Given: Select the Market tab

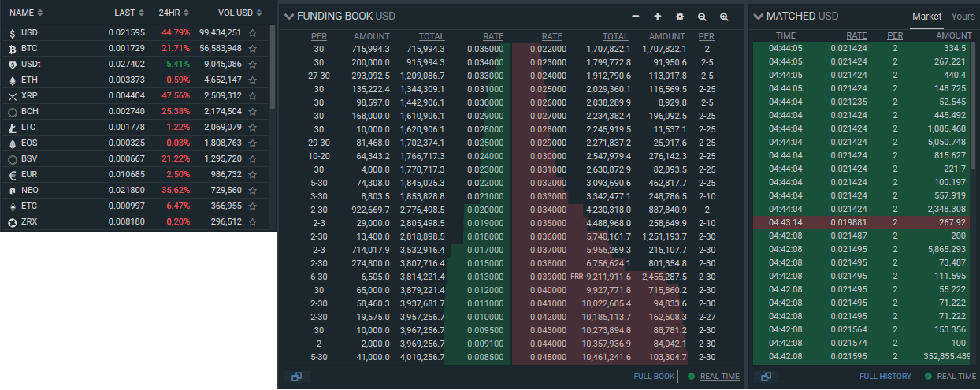Looking at the screenshot, I should pyautogui.click(x=926, y=16).
